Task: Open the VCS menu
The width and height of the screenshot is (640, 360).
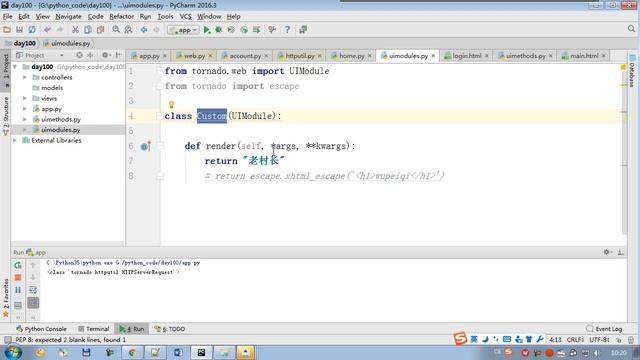Action: 185,16
